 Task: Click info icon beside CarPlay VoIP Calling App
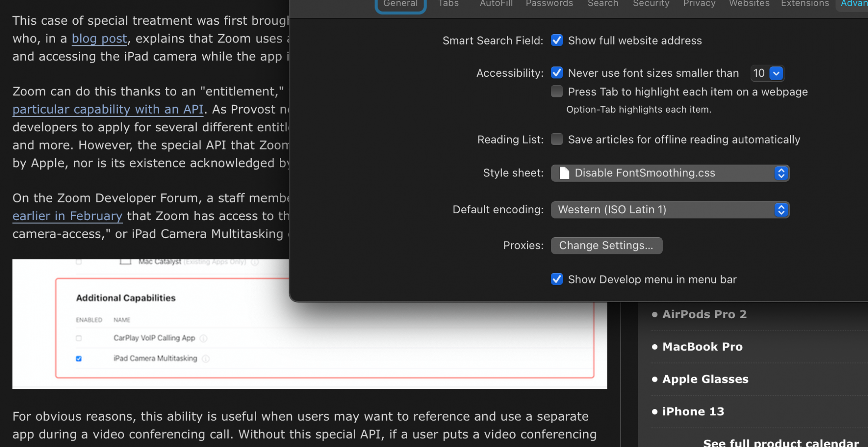click(204, 338)
